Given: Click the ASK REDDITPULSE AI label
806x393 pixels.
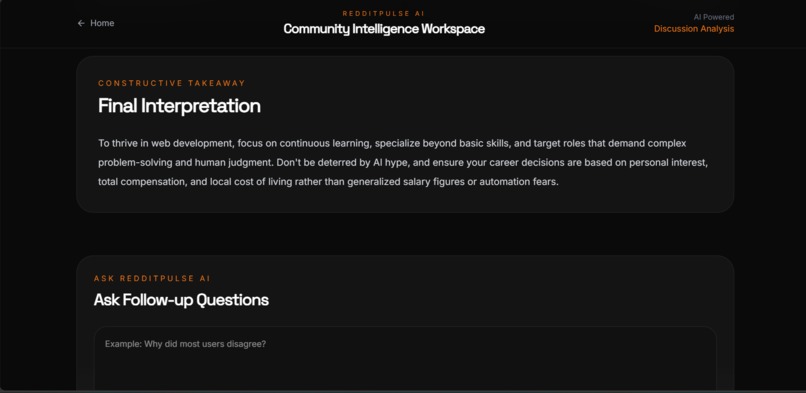Looking at the screenshot, I should (x=152, y=278).
